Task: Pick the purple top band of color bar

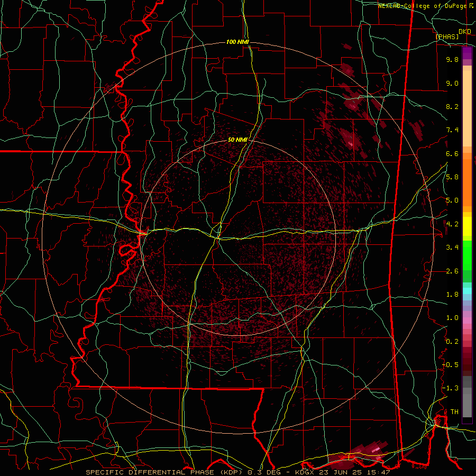Action: tap(467, 53)
